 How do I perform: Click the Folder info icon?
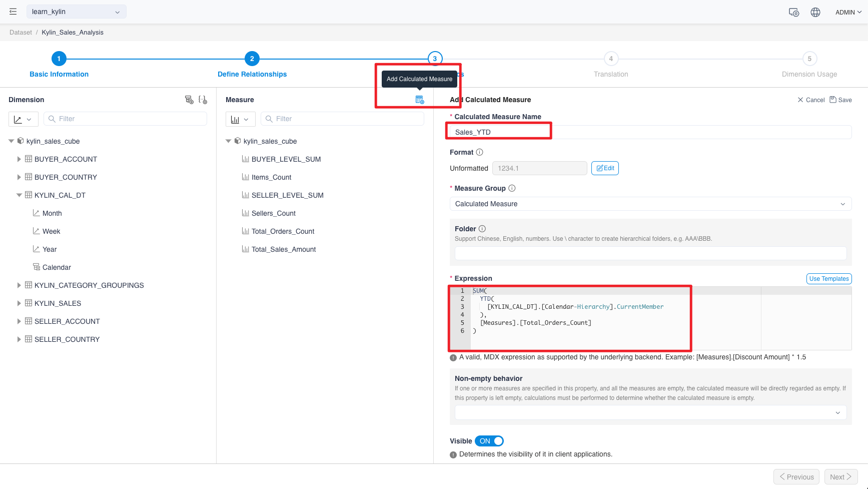pyautogui.click(x=482, y=229)
